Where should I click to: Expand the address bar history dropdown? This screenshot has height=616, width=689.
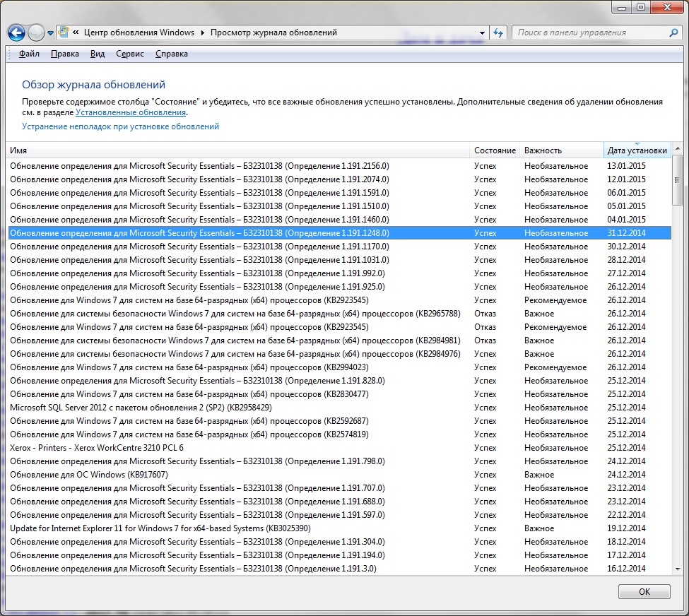[x=482, y=32]
